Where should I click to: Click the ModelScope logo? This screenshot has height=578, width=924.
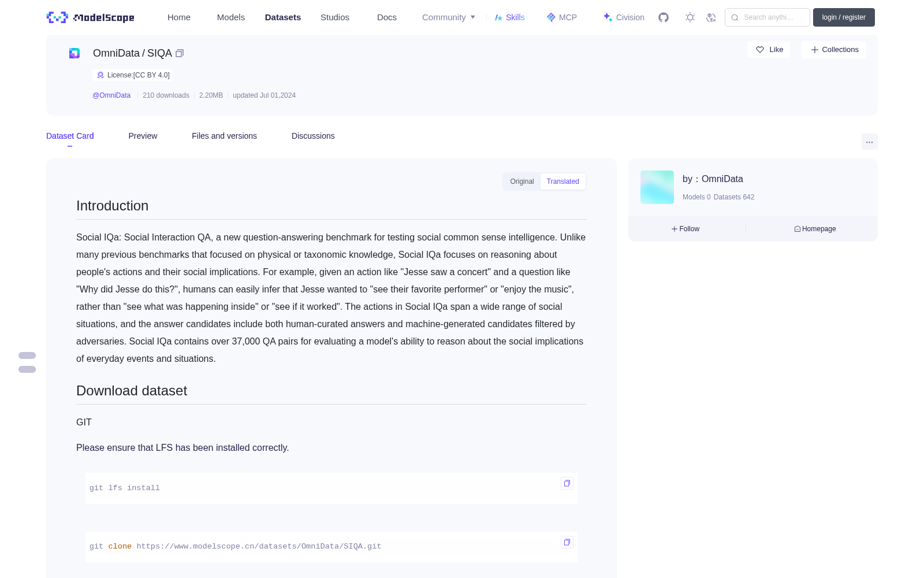click(x=91, y=17)
